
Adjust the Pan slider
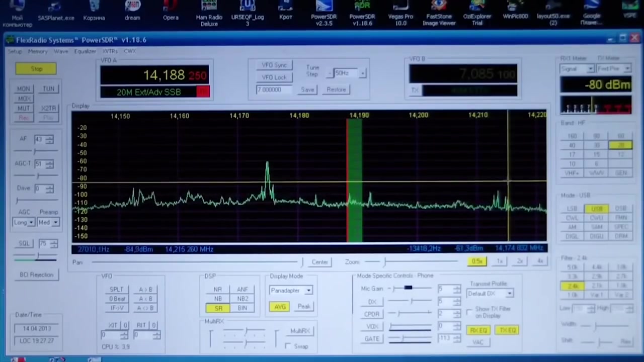pyautogui.click(x=196, y=262)
